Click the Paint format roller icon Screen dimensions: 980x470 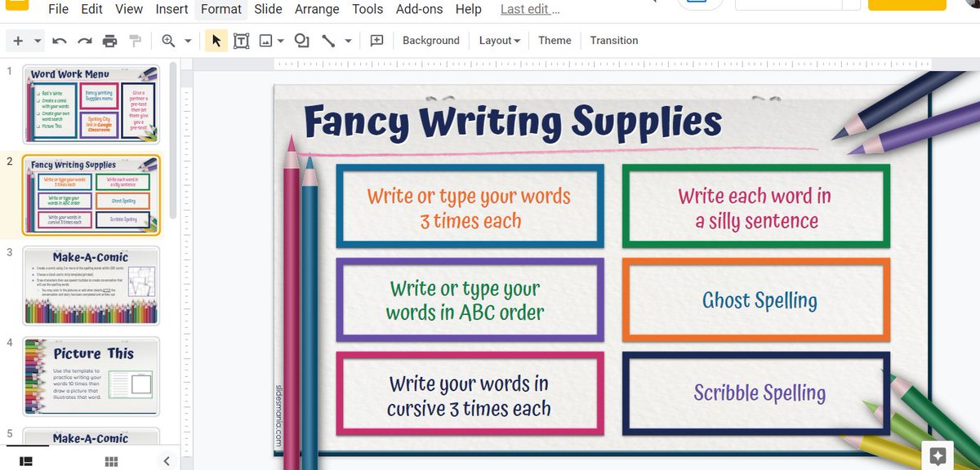point(135,41)
